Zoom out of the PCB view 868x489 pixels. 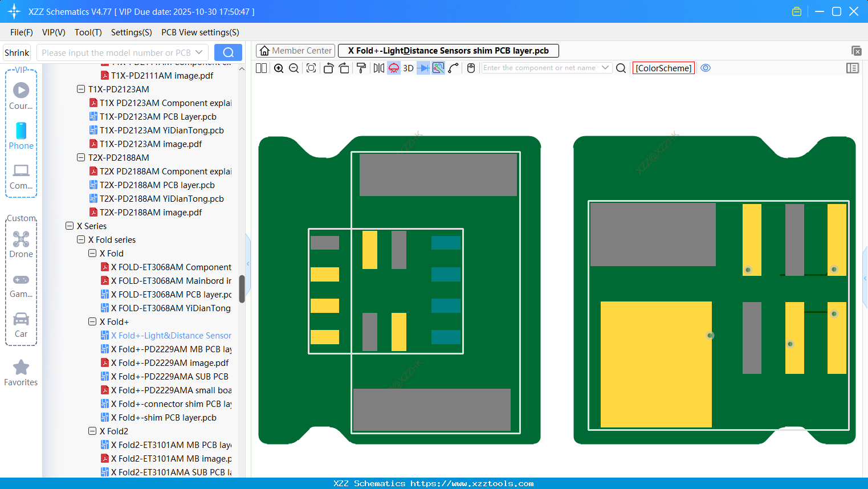(x=293, y=68)
